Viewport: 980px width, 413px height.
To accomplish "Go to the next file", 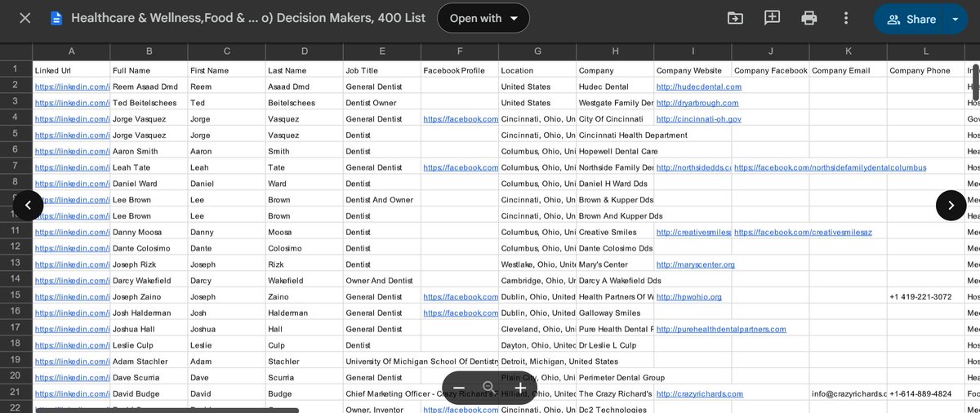I will 951,206.
